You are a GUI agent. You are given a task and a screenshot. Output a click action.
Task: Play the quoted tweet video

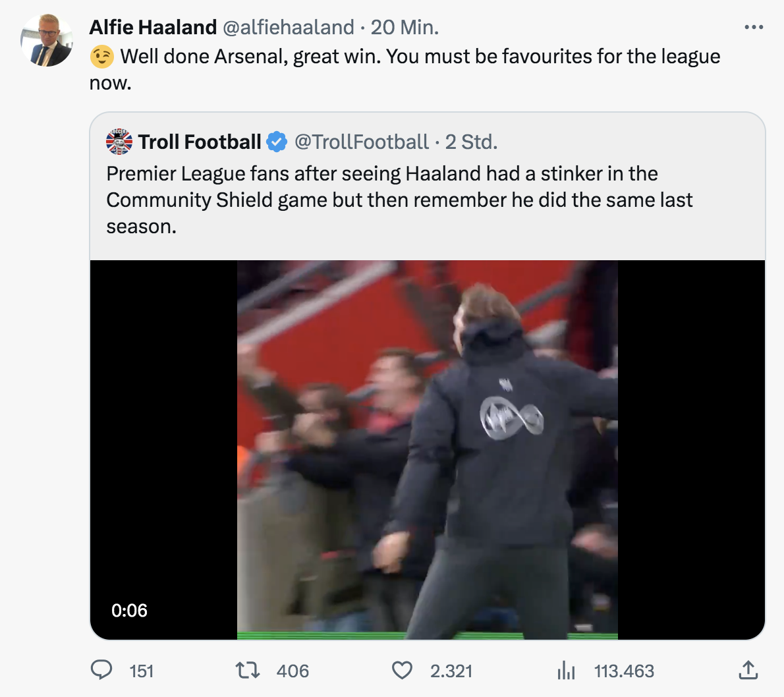pos(427,449)
